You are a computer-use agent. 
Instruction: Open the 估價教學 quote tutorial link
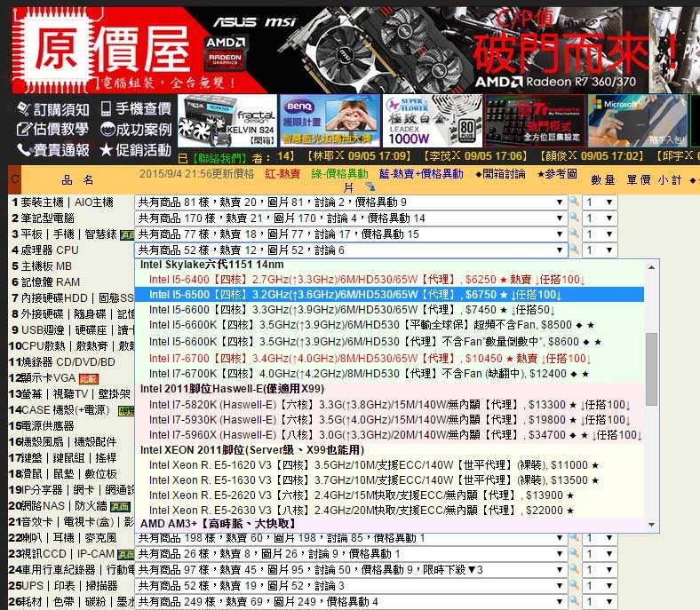pyautogui.click(x=52, y=130)
